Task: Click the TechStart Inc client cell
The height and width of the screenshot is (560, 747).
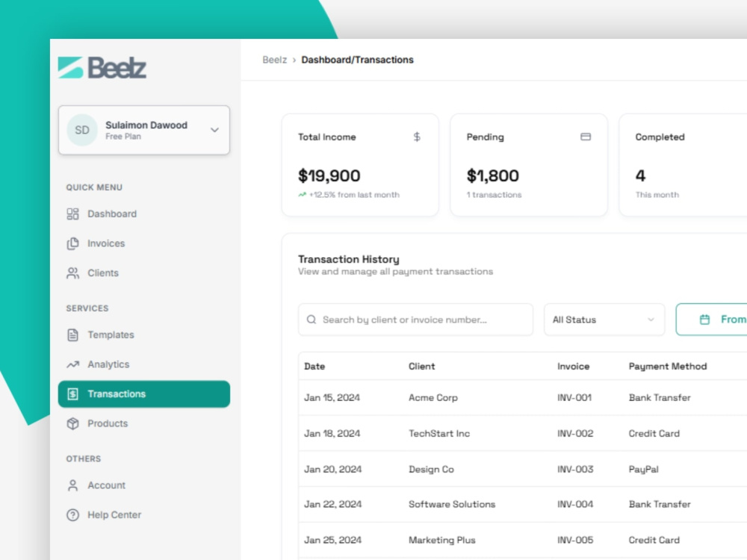Action: point(439,433)
